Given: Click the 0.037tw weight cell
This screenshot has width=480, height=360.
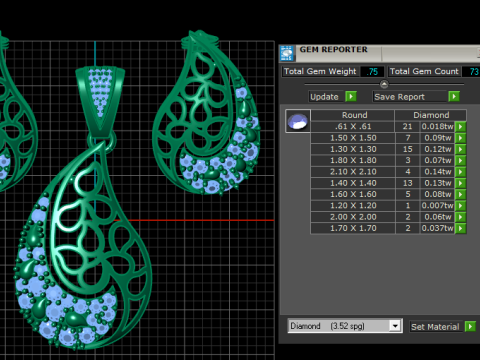Looking at the screenshot, I should point(437,228).
